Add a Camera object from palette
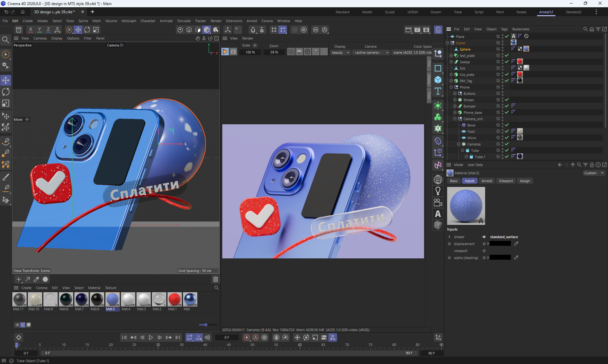This screenshot has width=608, height=364. (438, 202)
